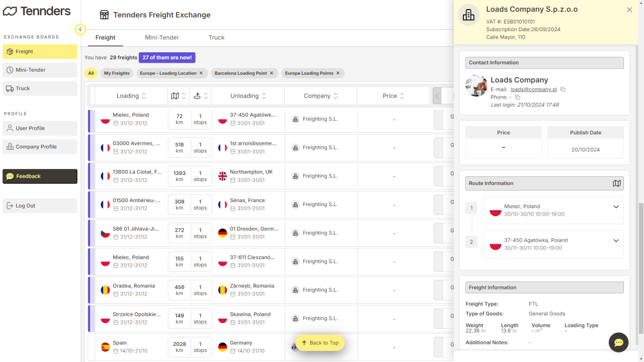
Task: Click the Feedback button
Action: 40,176
